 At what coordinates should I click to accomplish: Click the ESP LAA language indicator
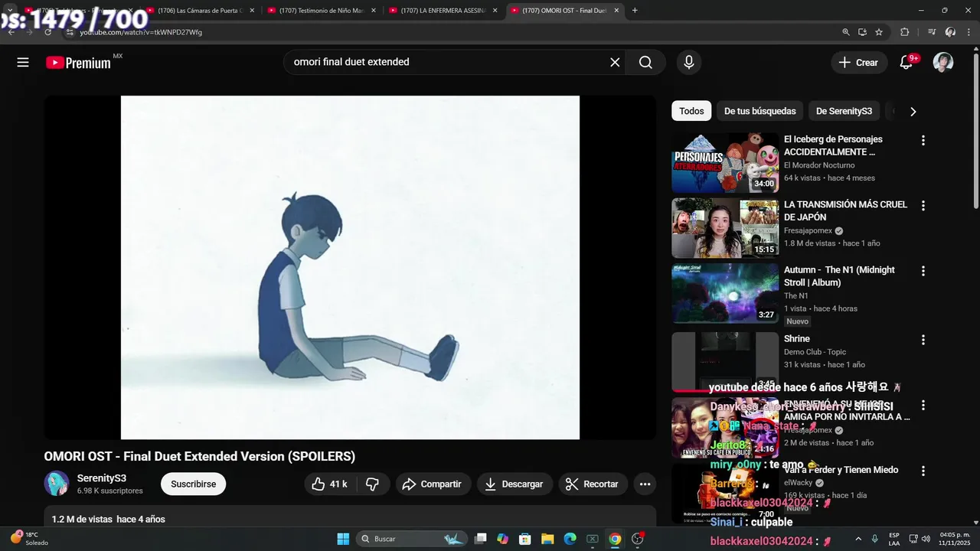click(894, 539)
